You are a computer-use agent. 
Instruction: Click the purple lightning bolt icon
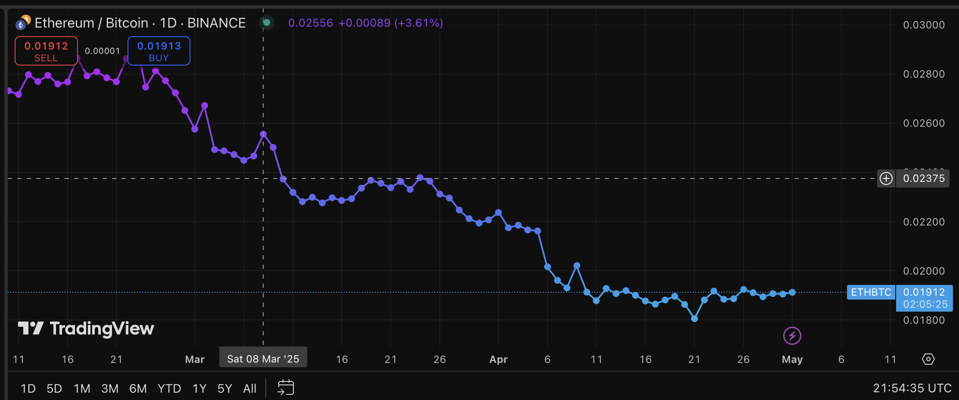point(792,336)
